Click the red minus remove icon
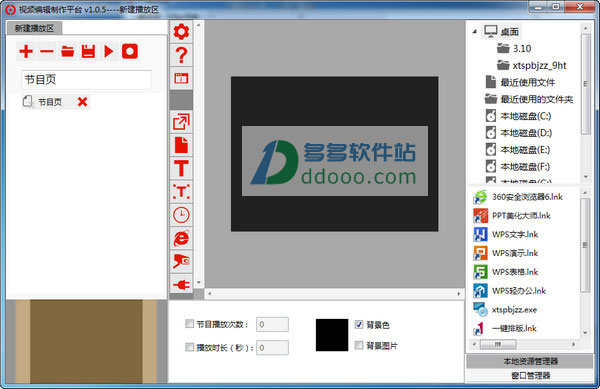This screenshot has width=600, height=389. point(47,51)
